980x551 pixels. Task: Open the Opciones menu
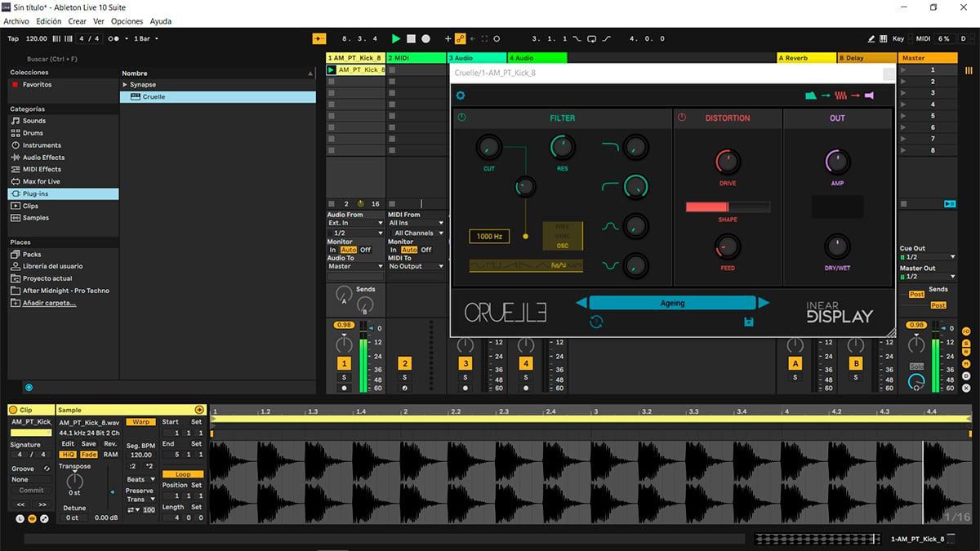[127, 21]
